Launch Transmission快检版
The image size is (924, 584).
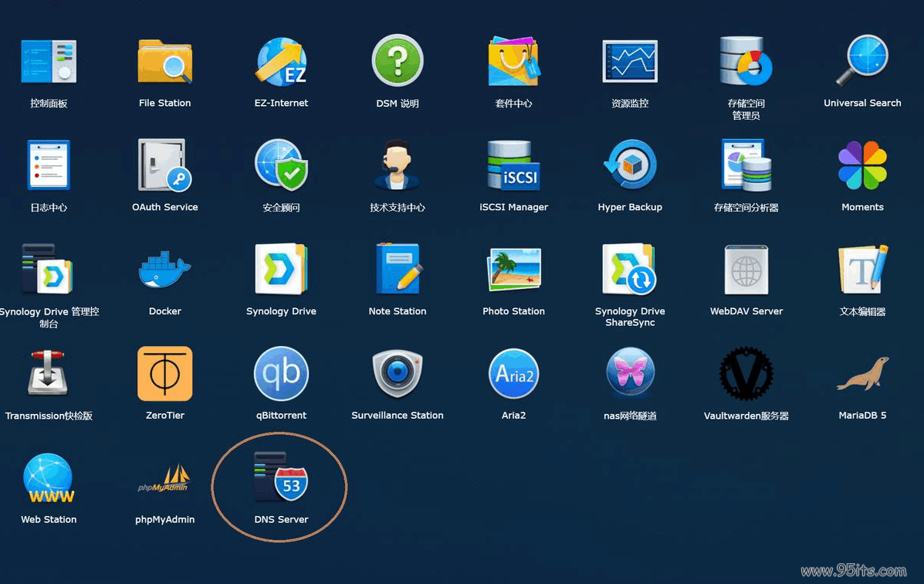pyautogui.click(x=49, y=372)
